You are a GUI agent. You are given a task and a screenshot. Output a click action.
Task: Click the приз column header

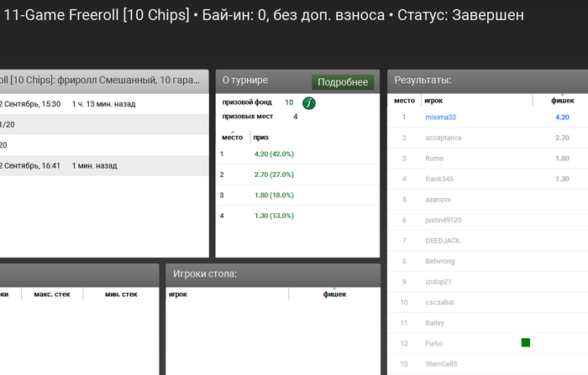pyautogui.click(x=260, y=138)
